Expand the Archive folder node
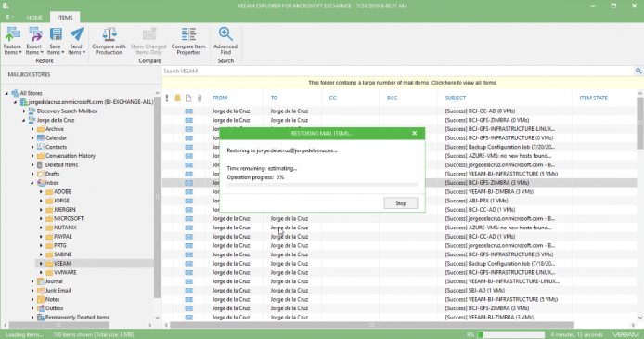This screenshot has height=339, width=644. point(32,129)
